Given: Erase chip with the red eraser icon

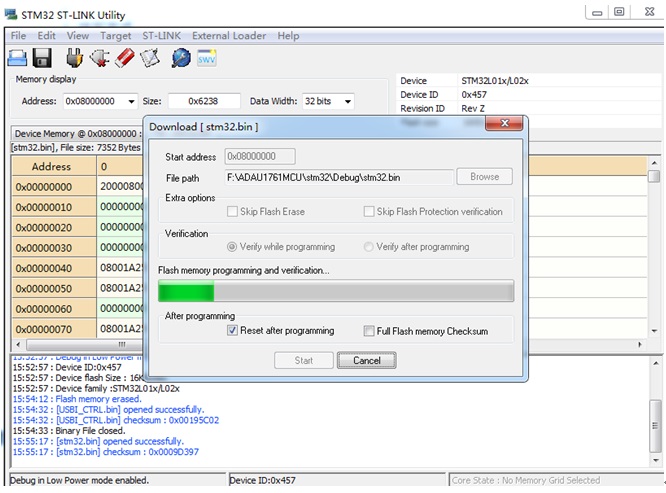Looking at the screenshot, I should tap(125, 58).
